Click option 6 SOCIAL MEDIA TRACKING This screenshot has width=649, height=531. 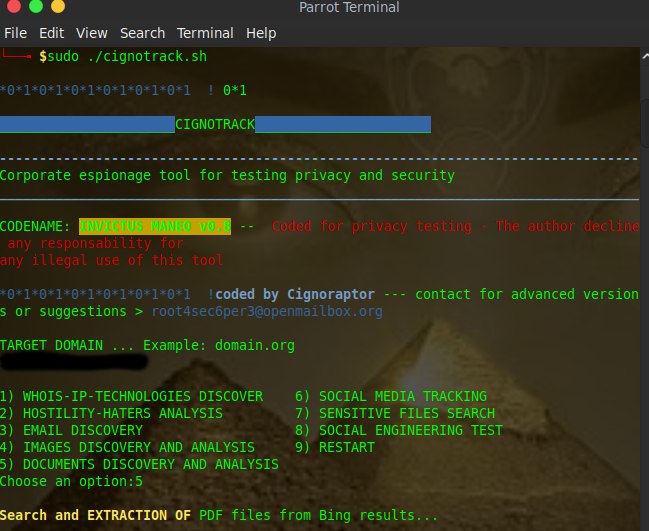[x=391, y=396]
